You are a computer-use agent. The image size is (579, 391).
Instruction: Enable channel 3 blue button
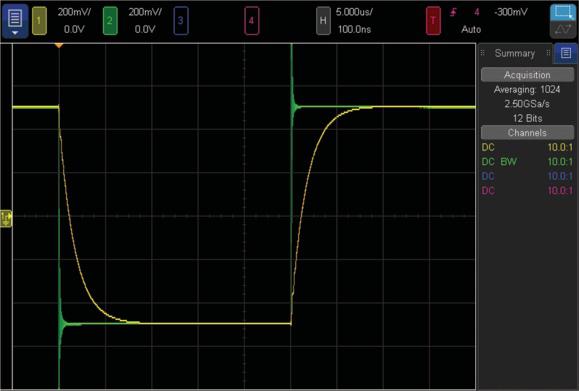point(181,21)
